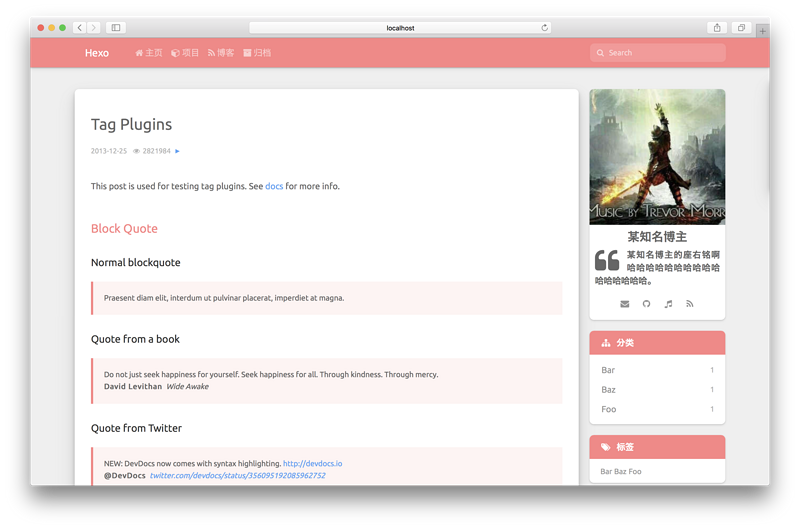Screen dimensions: 800x529
Task: Open the twitter.com/devdocs status link
Action: pos(237,475)
